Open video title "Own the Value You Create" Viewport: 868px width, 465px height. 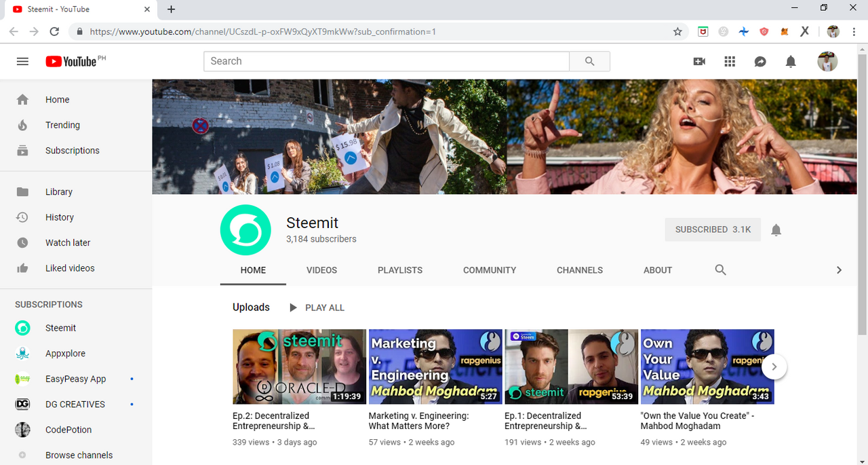coord(697,421)
